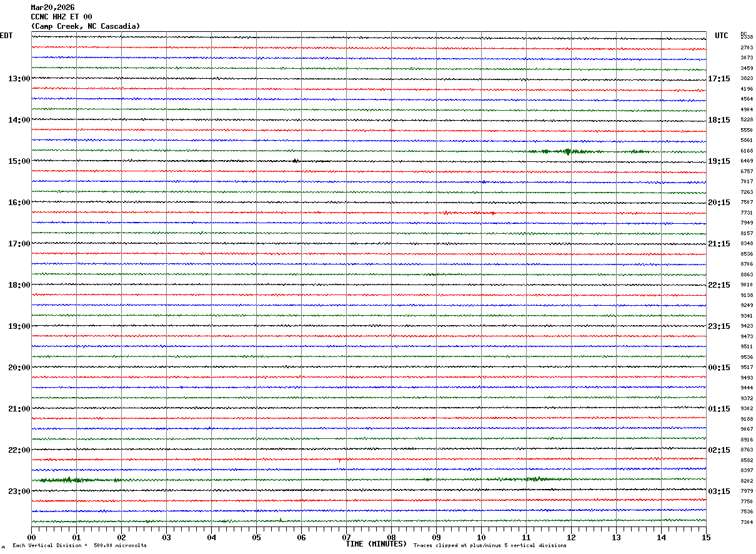Select the 14:00 EDT time label
The height and width of the screenshot is (554, 756).
coord(19,120)
